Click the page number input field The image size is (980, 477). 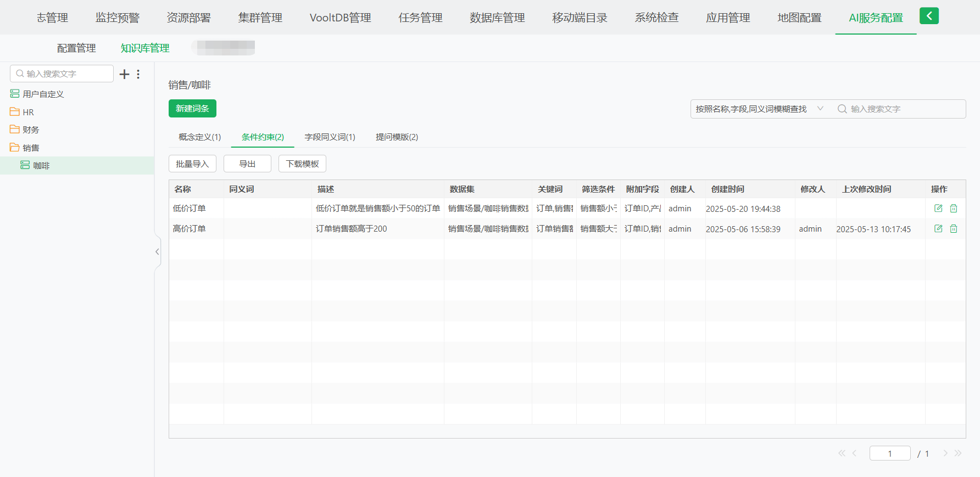tap(890, 453)
